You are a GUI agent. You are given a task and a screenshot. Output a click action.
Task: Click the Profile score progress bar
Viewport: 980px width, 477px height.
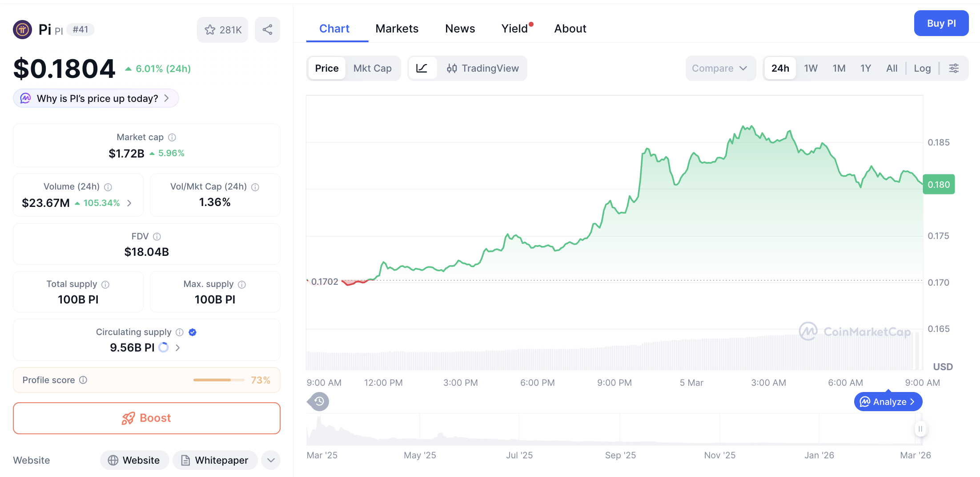pyautogui.click(x=218, y=380)
